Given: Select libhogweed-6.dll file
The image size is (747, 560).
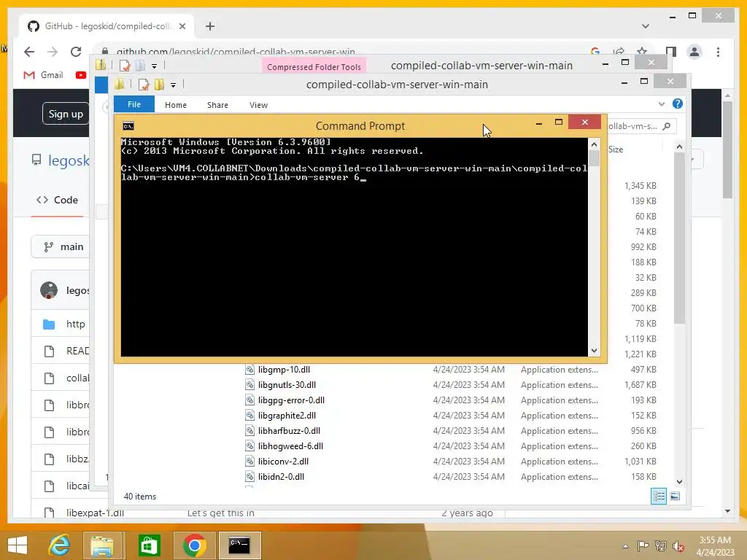Looking at the screenshot, I should pyautogui.click(x=290, y=446).
